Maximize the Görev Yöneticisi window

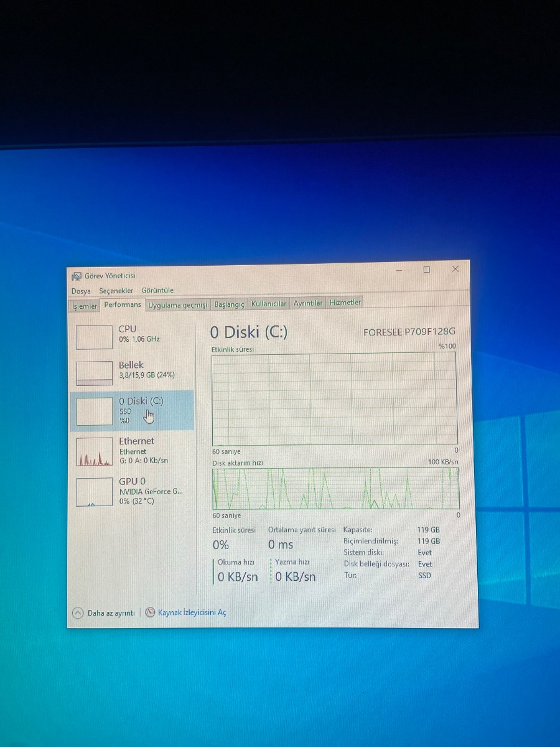426,270
